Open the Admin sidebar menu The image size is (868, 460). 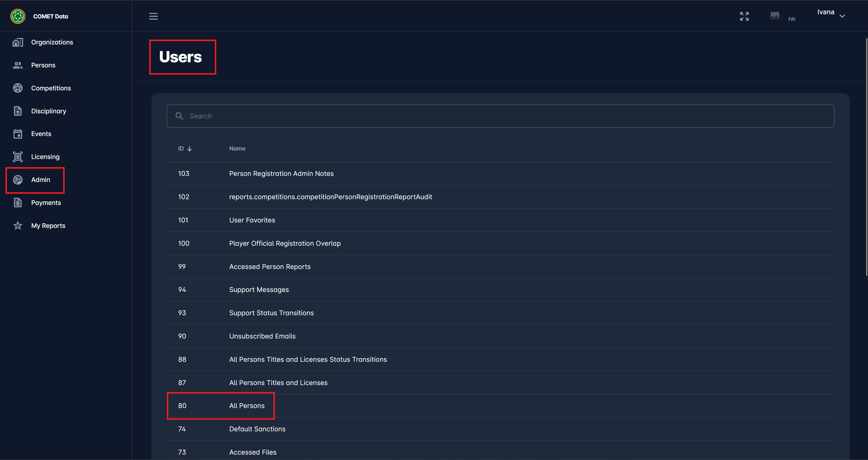pos(40,180)
